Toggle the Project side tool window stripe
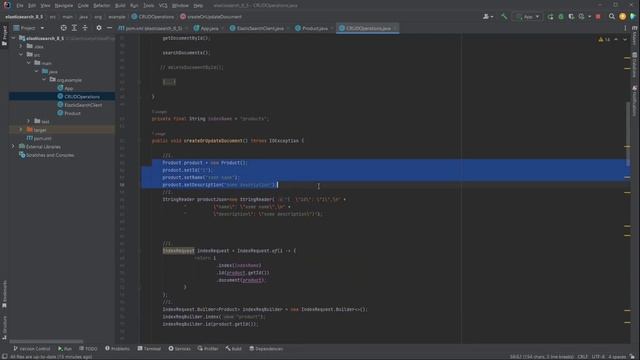Viewport: 640px width, 360px height. [x=4, y=36]
